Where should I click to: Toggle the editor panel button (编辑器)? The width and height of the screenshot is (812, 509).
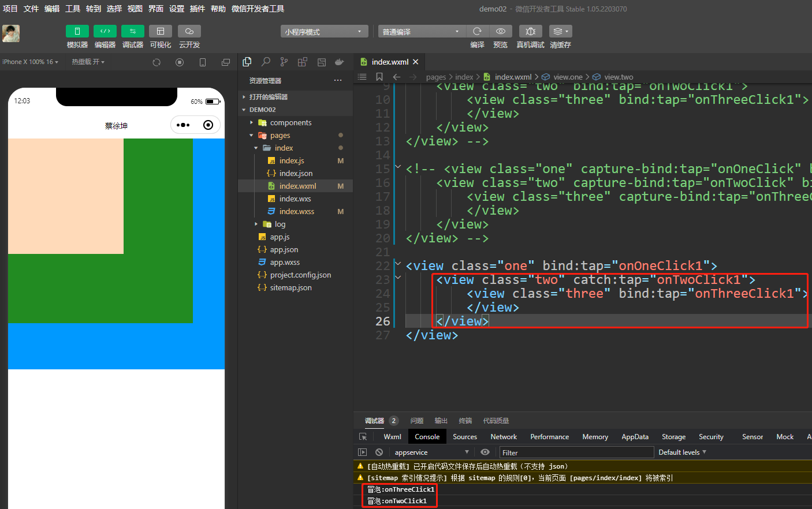point(105,31)
